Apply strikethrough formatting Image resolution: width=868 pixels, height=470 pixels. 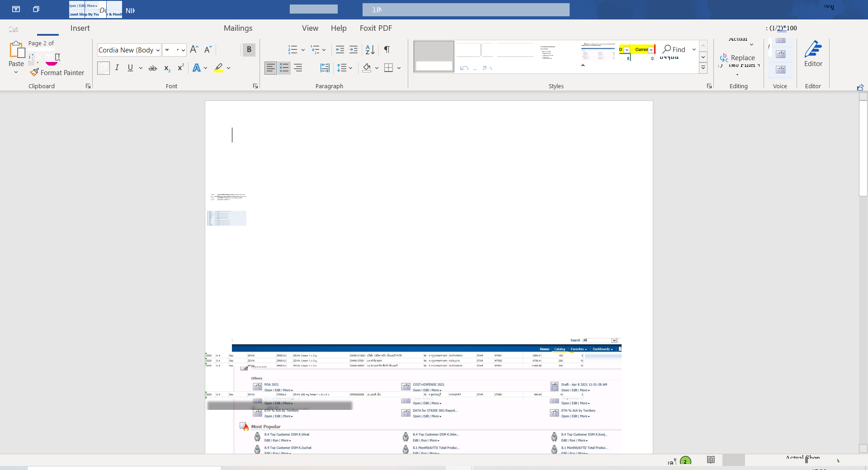pyautogui.click(x=153, y=68)
